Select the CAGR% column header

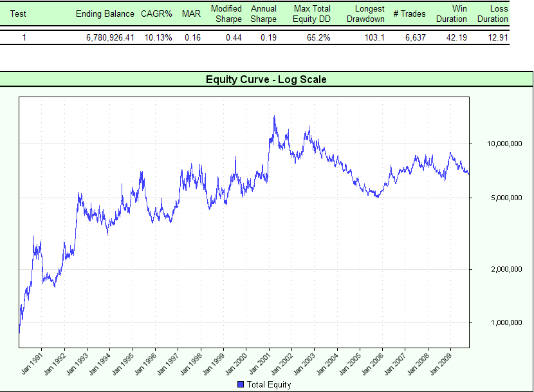[156, 14]
